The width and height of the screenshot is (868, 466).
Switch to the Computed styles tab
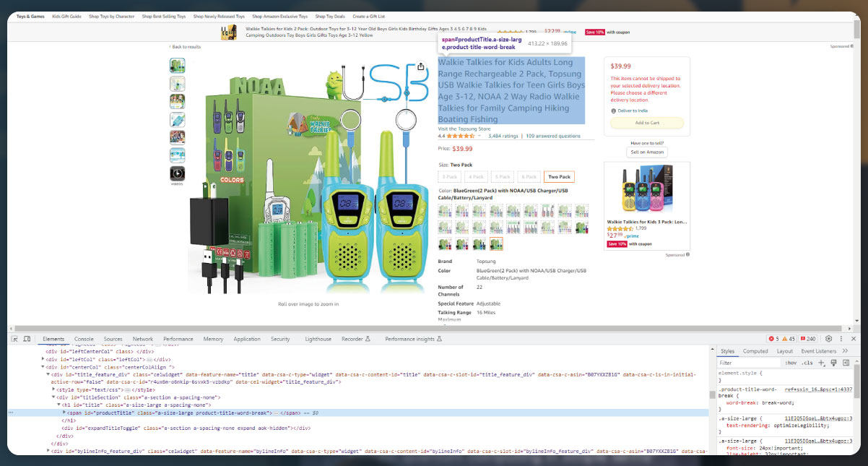coord(755,351)
